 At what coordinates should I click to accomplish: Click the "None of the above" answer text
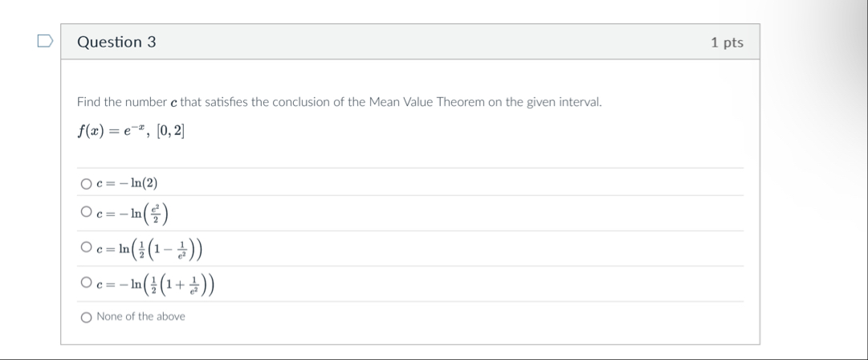tap(141, 317)
